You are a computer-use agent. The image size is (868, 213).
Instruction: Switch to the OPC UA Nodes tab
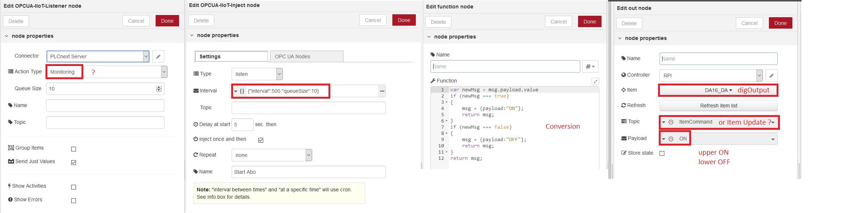tap(307, 56)
